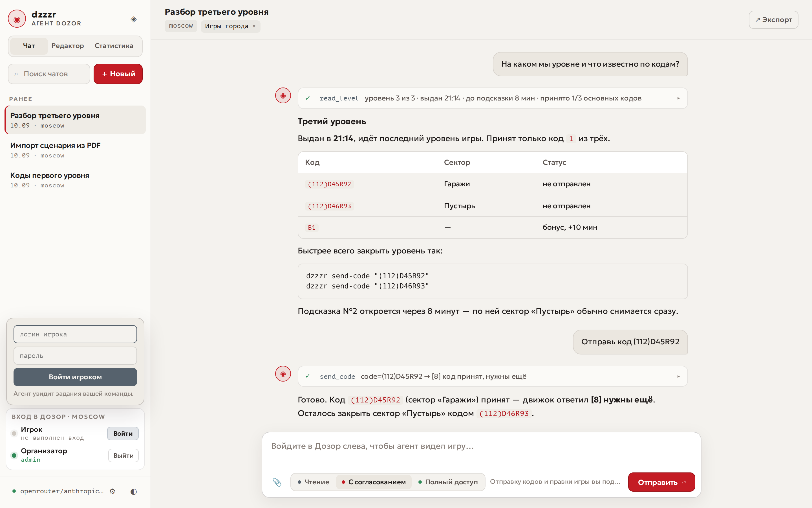This screenshot has width=812, height=508.
Task: Click the checkmark on read_level tool row
Action: pos(308,98)
